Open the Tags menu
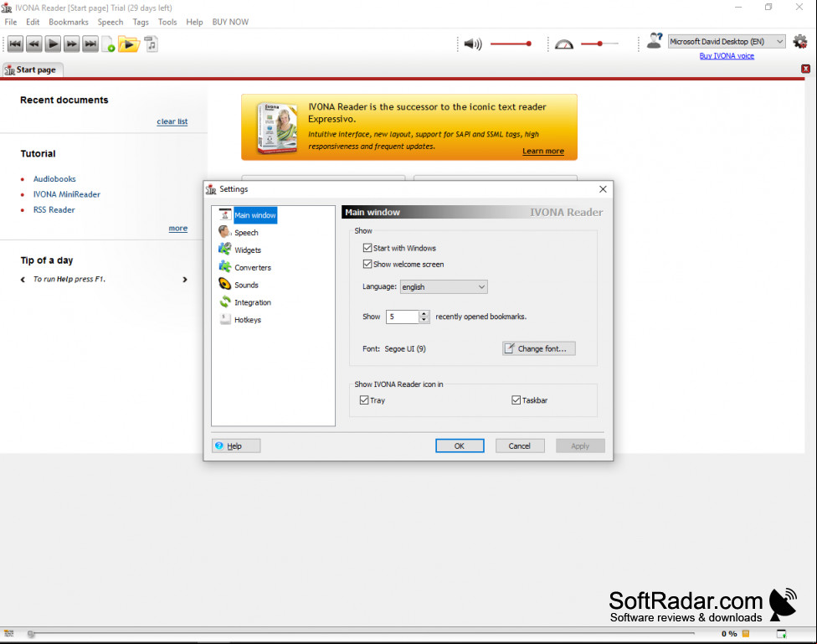817x644 pixels. click(x=140, y=22)
